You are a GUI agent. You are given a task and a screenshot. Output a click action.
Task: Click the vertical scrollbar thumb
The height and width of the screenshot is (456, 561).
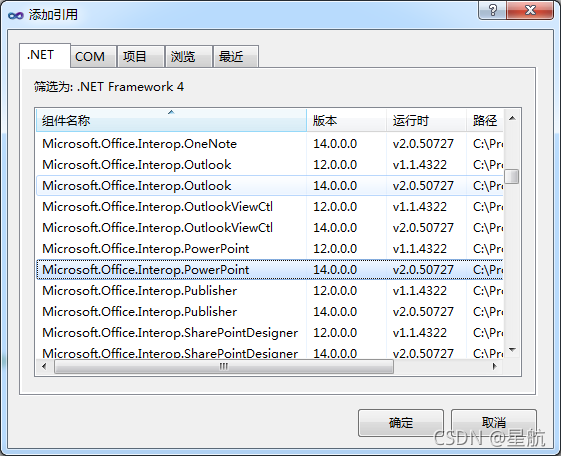[x=512, y=176]
